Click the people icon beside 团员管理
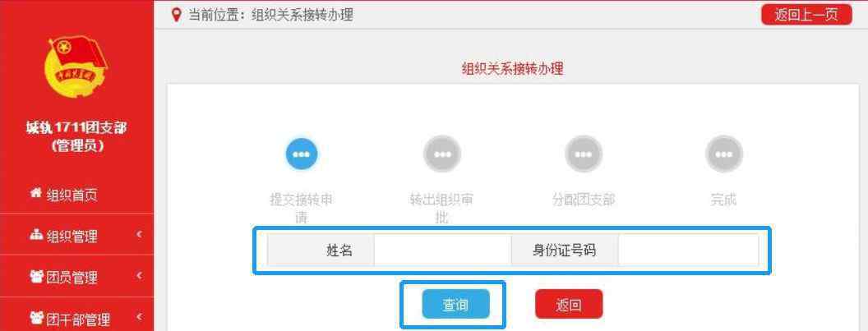868x331 pixels. (36, 276)
